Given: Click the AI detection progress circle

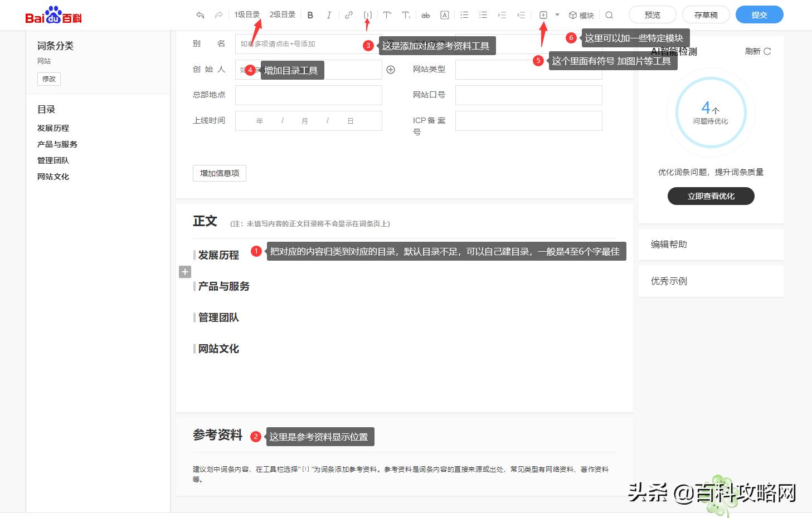Looking at the screenshot, I should coord(711,112).
